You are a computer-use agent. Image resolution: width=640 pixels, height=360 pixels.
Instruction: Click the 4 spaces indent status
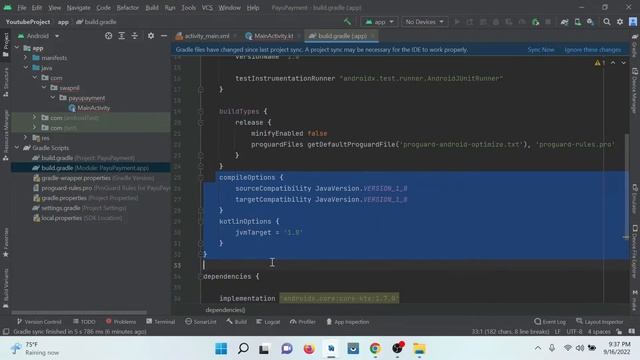[599, 331]
